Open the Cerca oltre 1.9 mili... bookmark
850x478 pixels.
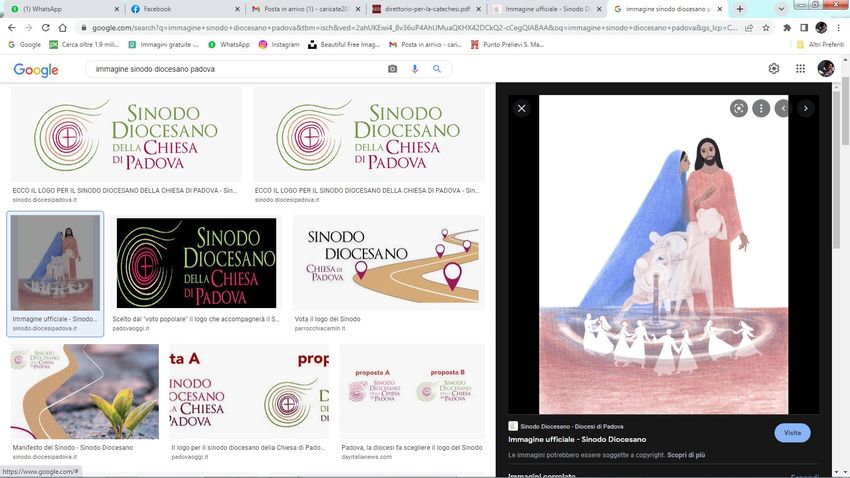click(x=84, y=44)
